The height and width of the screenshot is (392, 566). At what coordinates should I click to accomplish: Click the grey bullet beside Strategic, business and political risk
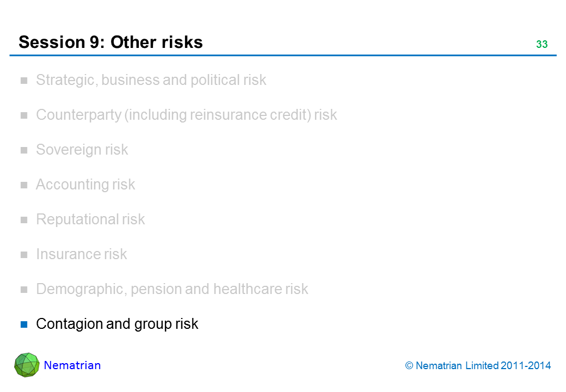click(x=24, y=81)
